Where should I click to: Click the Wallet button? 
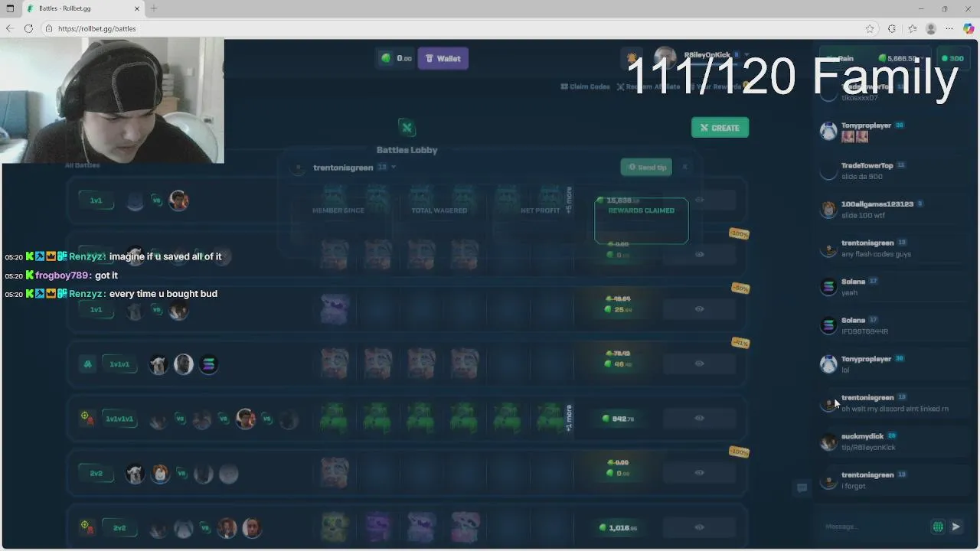(x=443, y=58)
